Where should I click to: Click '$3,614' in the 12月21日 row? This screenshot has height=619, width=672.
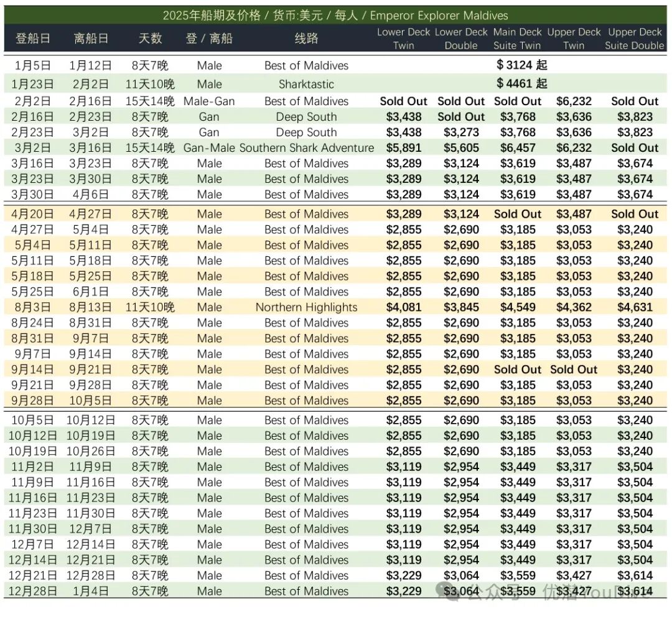635,575
